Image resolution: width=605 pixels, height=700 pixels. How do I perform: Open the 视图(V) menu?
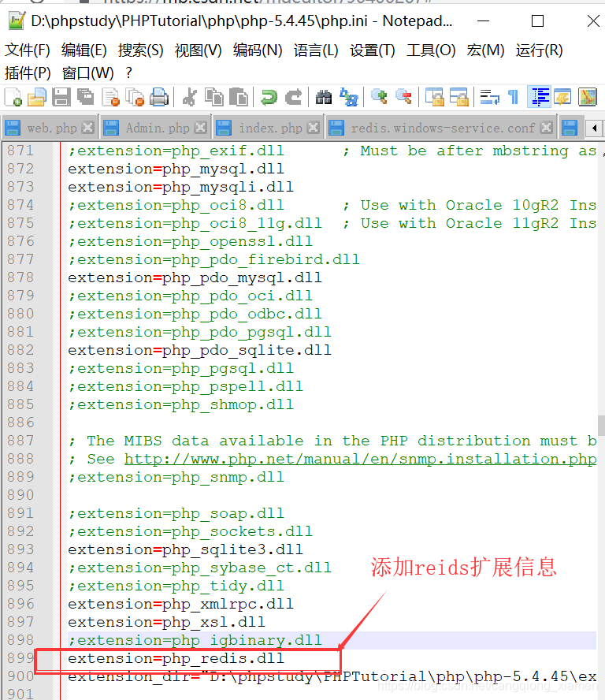pyautogui.click(x=198, y=50)
